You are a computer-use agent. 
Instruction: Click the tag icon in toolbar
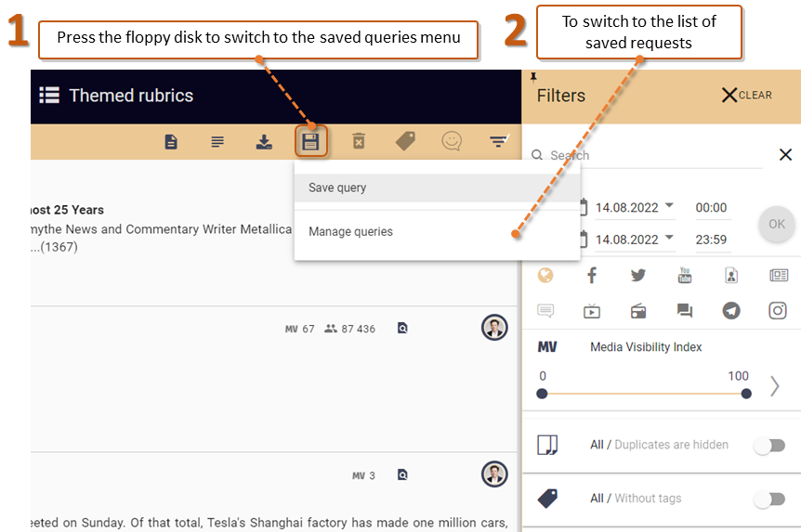point(405,141)
